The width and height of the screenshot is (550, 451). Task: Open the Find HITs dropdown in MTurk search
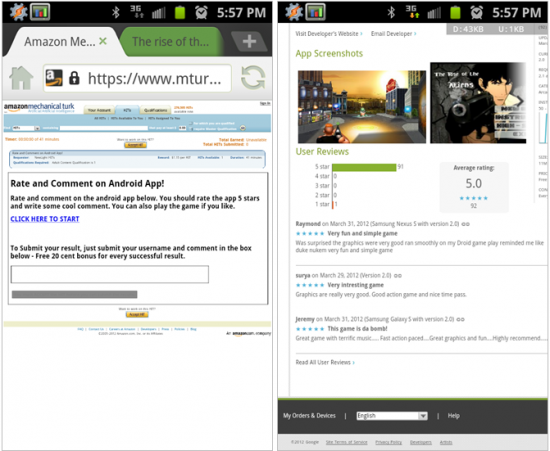click(x=26, y=128)
